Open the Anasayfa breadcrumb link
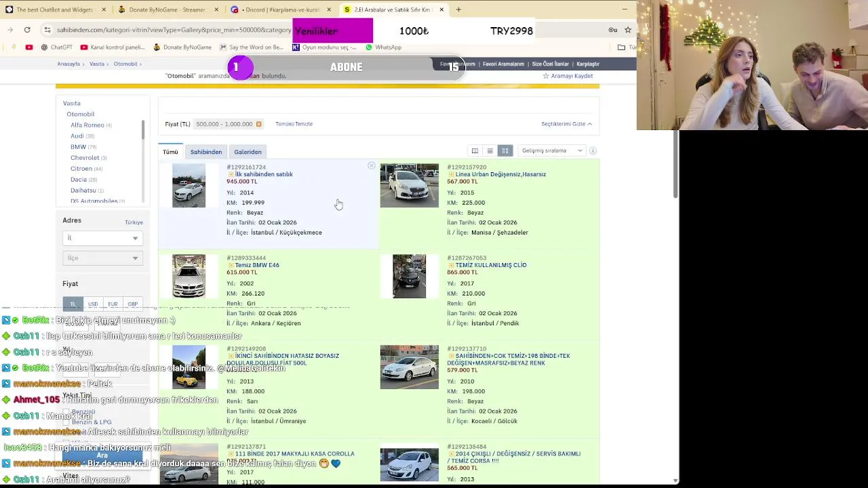Viewport: 868px width, 488px height. (68, 64)
